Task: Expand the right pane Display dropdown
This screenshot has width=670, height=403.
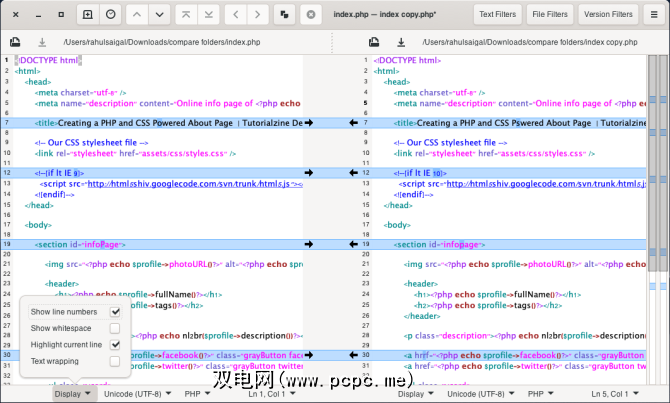Action: click(x=415, y=395)
